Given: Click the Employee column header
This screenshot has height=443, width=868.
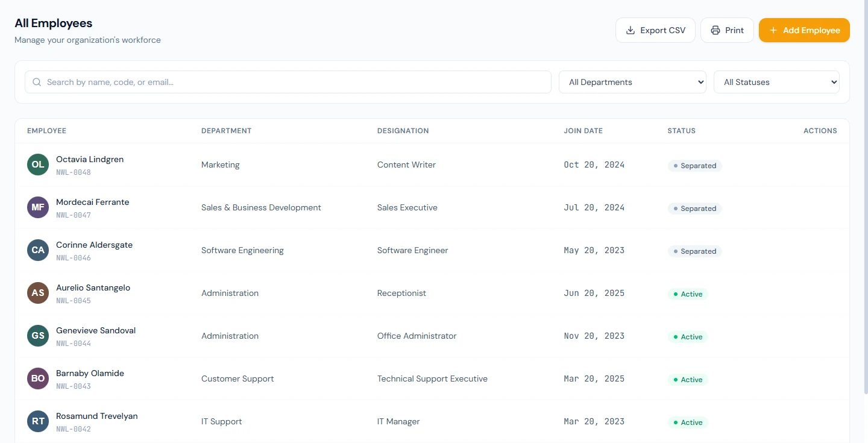Looking at the screenshot, I should tap(46, 131).
